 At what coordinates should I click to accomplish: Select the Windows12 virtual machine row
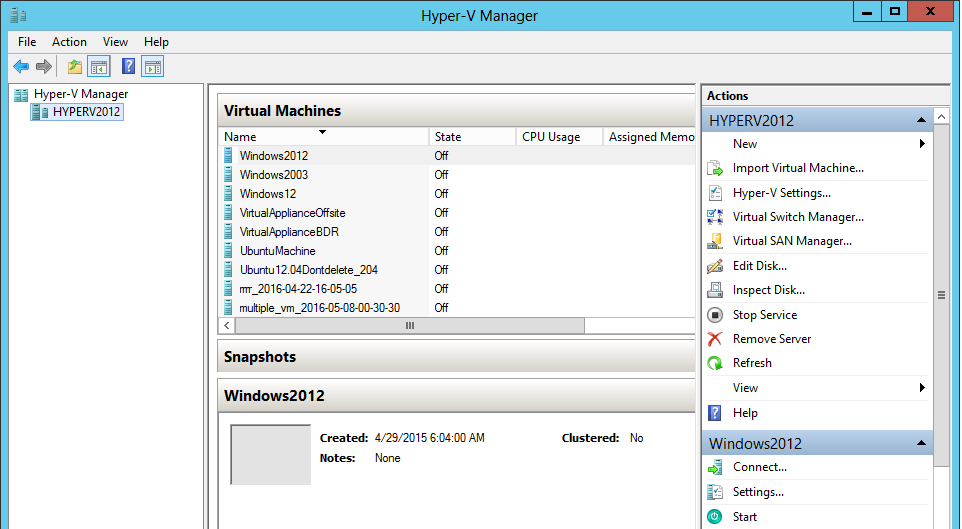457,193
